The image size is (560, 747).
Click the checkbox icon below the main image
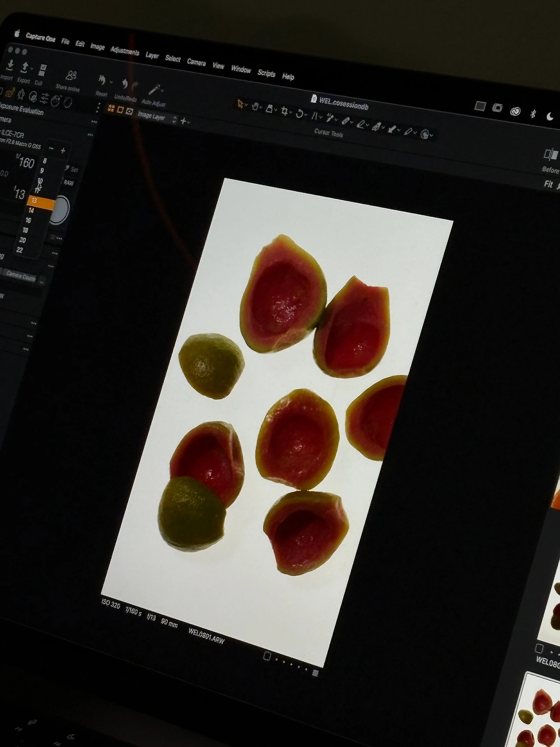tap(267, 655)
